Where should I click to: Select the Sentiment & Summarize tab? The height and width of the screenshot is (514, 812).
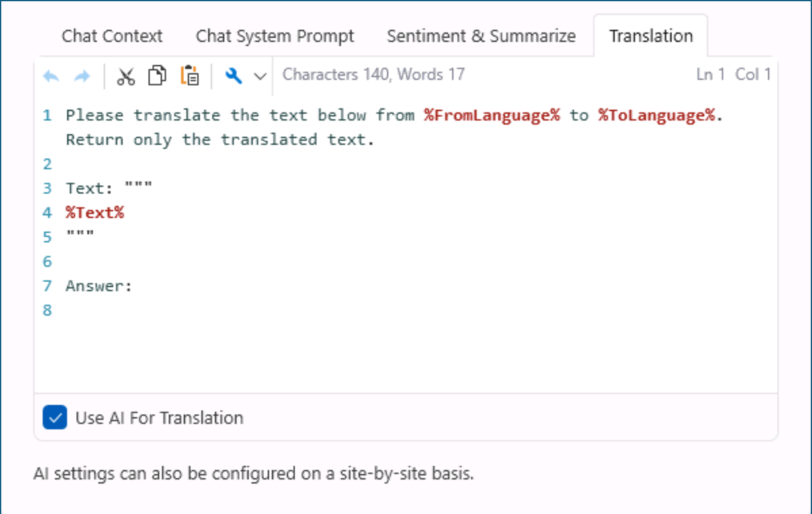tap(481, 36)
